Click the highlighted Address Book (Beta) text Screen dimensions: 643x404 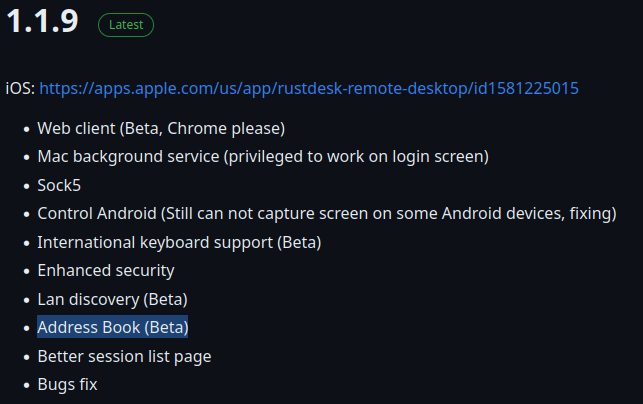click(113, 327)
